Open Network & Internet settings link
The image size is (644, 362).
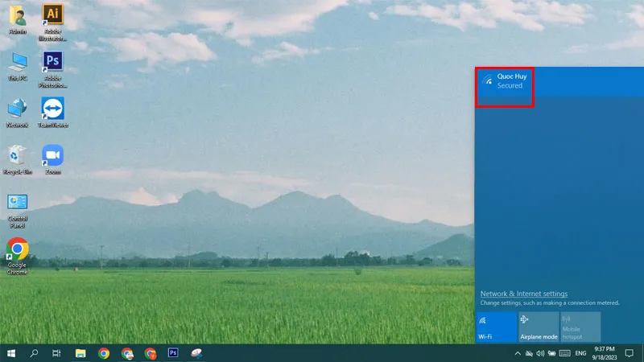[523, 294]
